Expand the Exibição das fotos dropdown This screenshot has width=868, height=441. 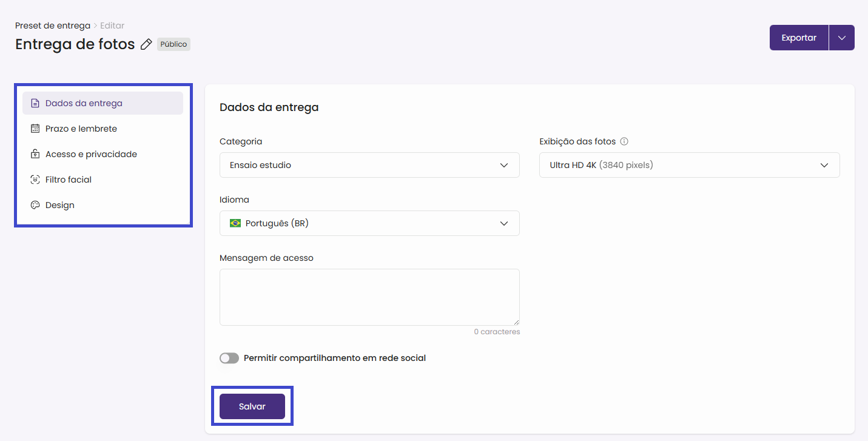click(x=689, y=165)
